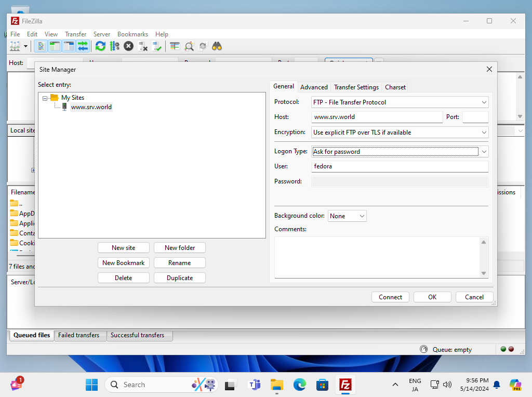Open the Protocol dropdown
This screenshot has width=532, height=397.
pyautogui.click(x=400, y=102)
